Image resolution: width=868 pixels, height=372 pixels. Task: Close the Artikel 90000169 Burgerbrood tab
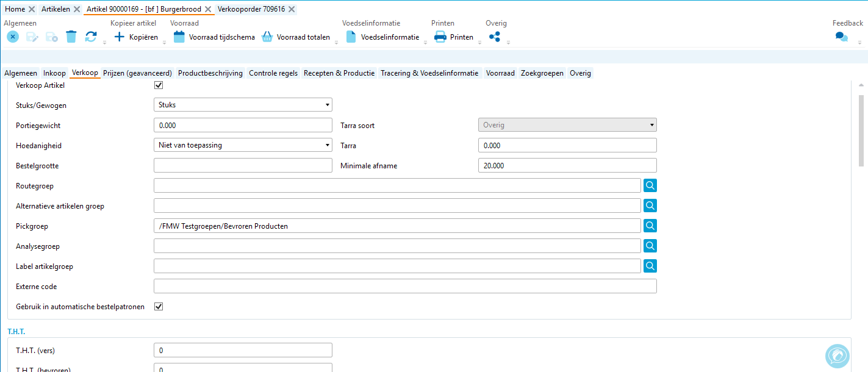click(208, 9)
